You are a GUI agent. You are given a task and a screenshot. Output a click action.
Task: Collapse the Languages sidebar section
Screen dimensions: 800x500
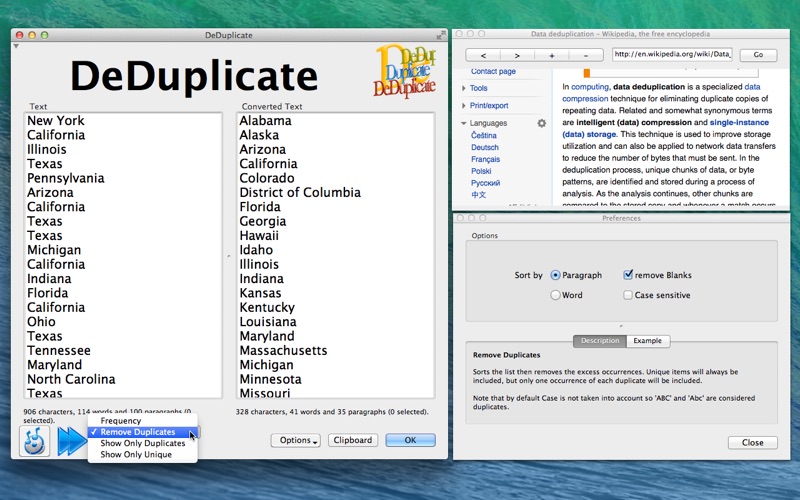tap(464, 123)
